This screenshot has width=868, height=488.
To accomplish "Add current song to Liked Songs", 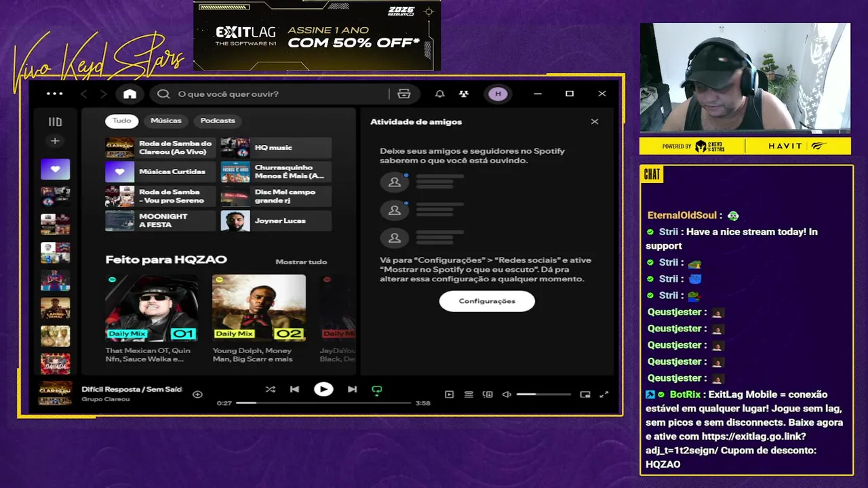I will (x=197, y=394).
